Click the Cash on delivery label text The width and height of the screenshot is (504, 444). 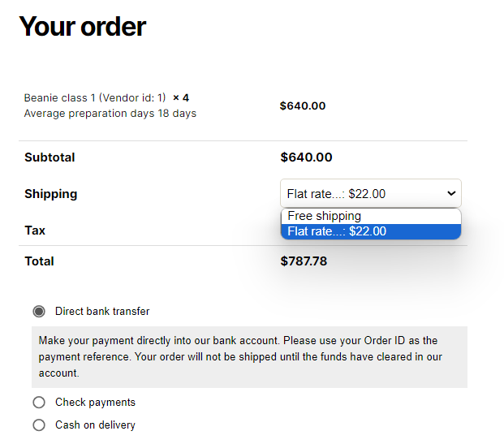95,425
